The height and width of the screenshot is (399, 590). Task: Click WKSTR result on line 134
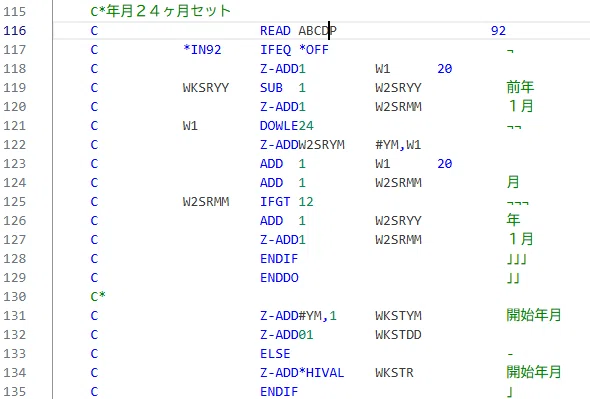pyautogui.click(x=394, y=372)
